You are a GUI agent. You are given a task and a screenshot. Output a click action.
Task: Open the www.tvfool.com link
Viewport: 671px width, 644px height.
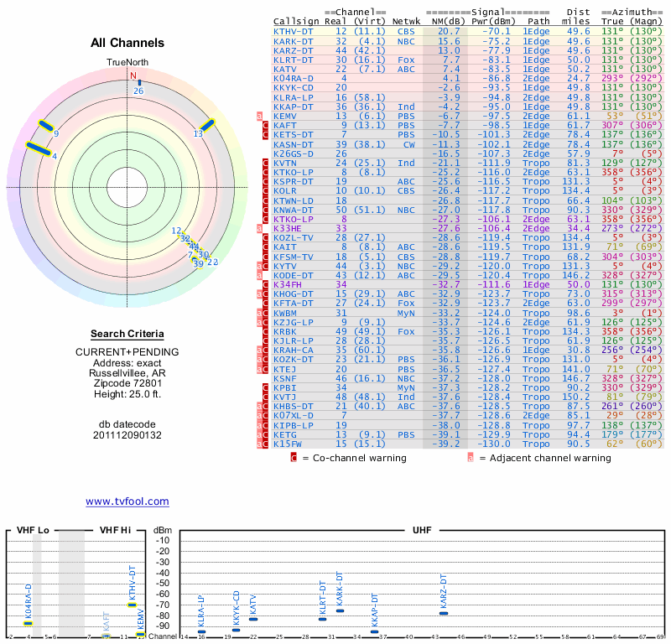pyautogui.click(x=127, y=501)
